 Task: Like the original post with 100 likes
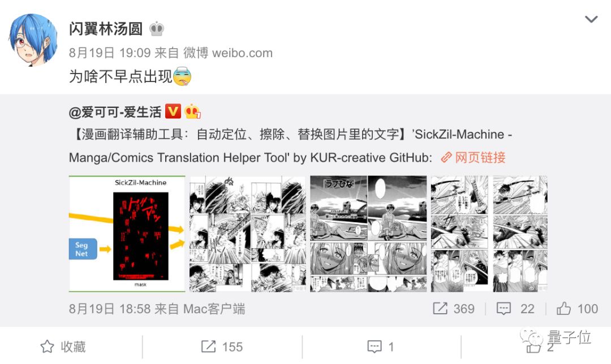click(x=577, y=309)
